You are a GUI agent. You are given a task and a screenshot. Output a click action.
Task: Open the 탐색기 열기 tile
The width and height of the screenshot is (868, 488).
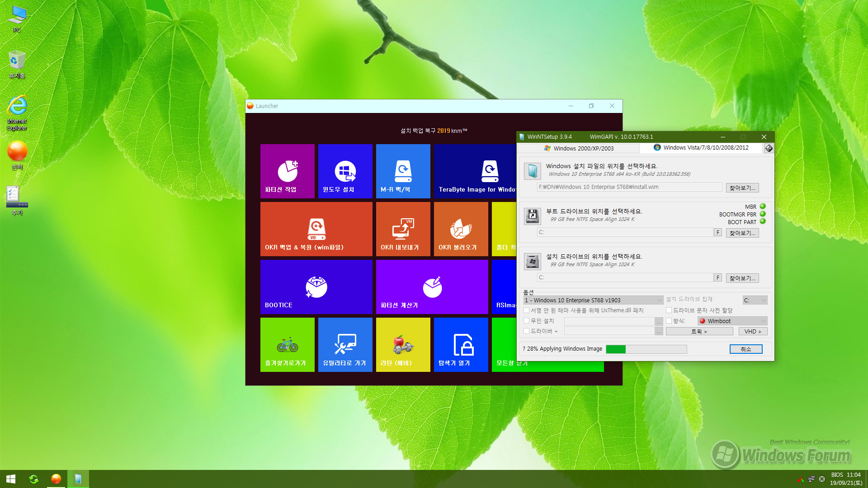(461, 345)
